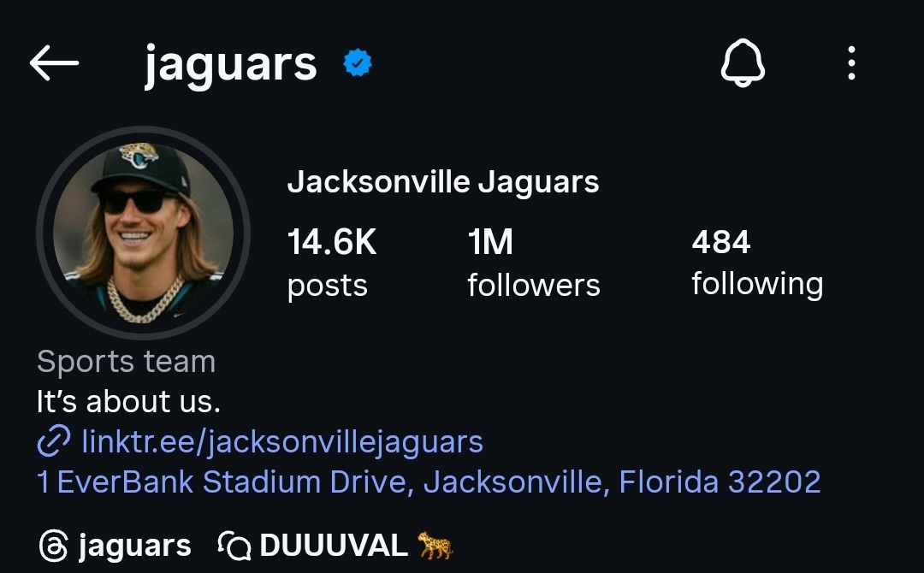924x573 pixels.
Task: Open the Threads logo icon
Action: [x=54, y=546]
